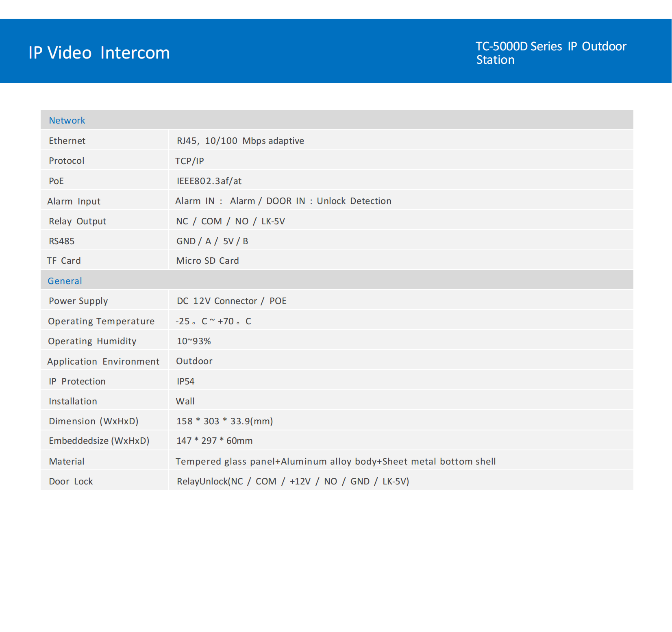The width and height of the screenshot is (672, 632).
Task: Click the Operating Temperature row label
Action: [101, 321]
